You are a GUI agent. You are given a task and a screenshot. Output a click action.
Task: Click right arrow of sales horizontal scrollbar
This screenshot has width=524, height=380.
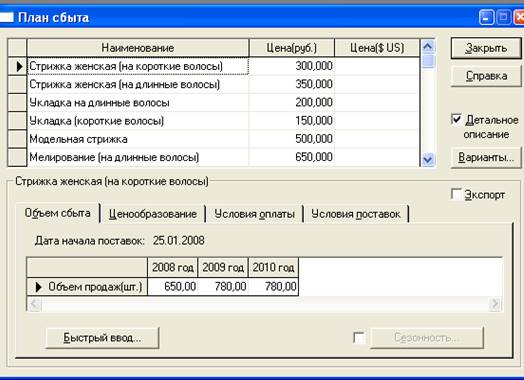pos(495,304)
